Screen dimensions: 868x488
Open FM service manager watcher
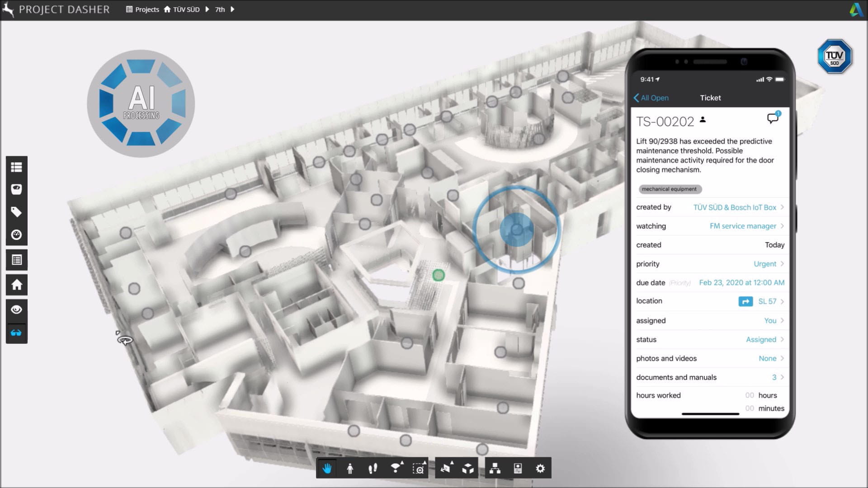click(743, 226)
